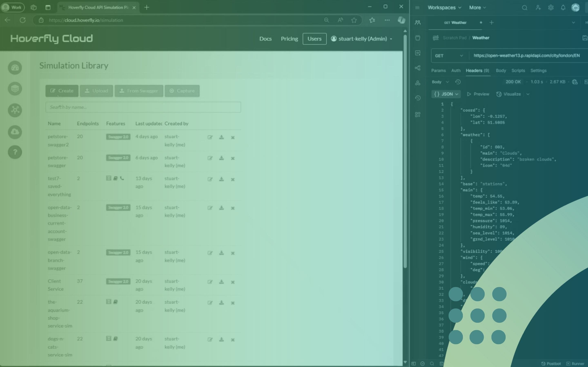Open the History panel via the clock icon
588x367 pixels.
pyautogui.click(x=418, y=98)
